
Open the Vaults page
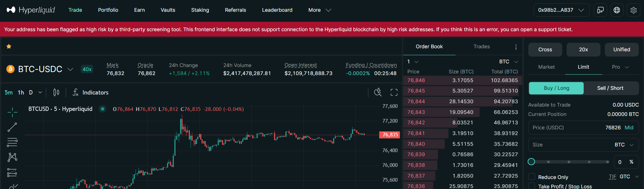168,10
